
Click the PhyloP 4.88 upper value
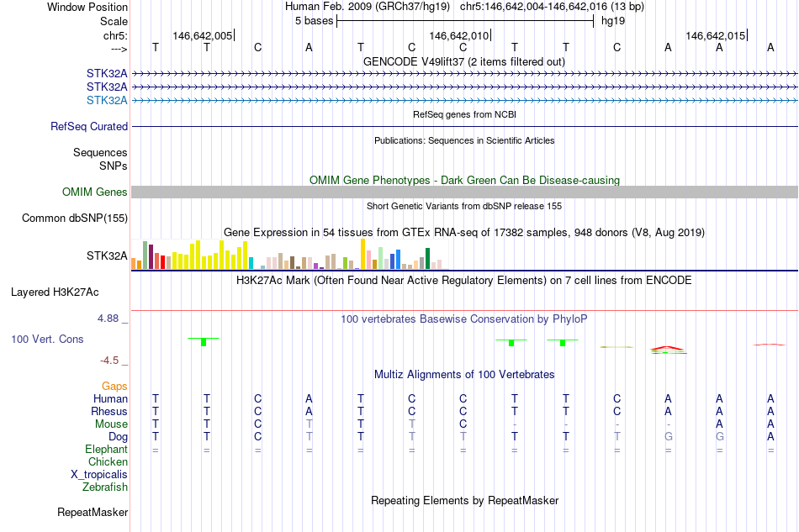click(x=108, y=319)
